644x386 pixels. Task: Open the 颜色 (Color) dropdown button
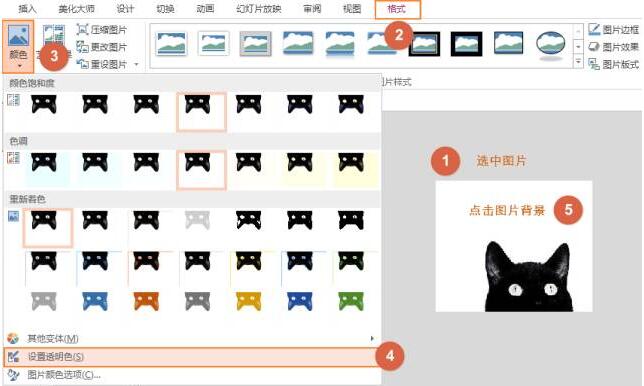click(18, 46)
